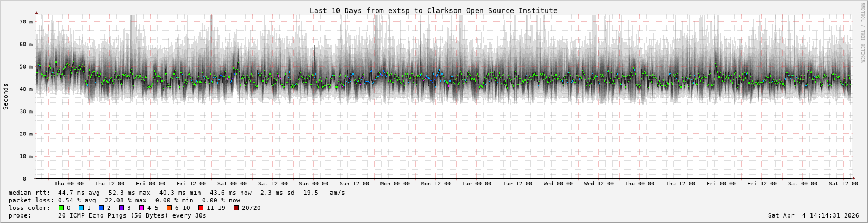Click the Wed 00:00 time axis label

[558, 184]
